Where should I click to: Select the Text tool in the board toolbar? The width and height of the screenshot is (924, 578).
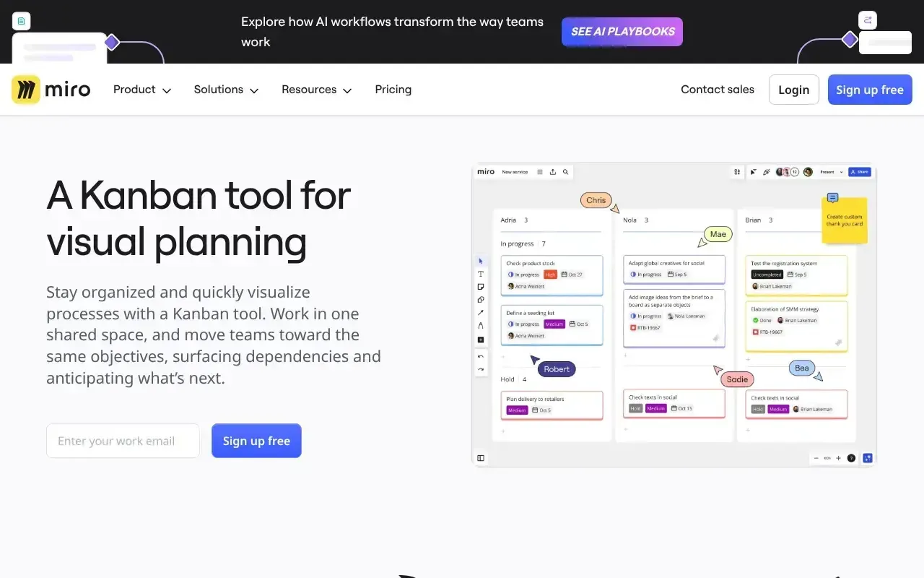point(481,274)
